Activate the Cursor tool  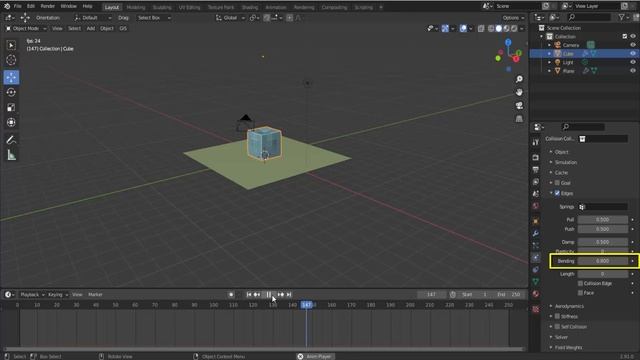coord(11,60)
